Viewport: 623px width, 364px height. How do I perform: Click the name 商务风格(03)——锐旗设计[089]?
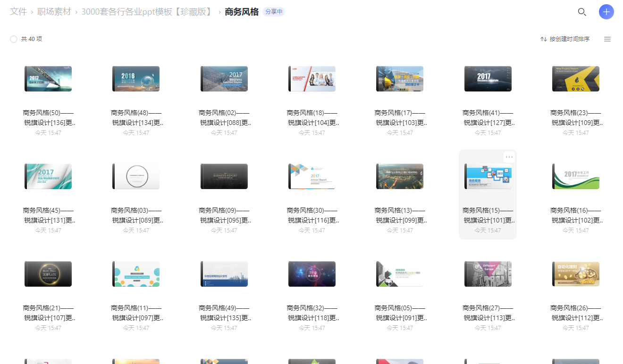coord(136,215)
